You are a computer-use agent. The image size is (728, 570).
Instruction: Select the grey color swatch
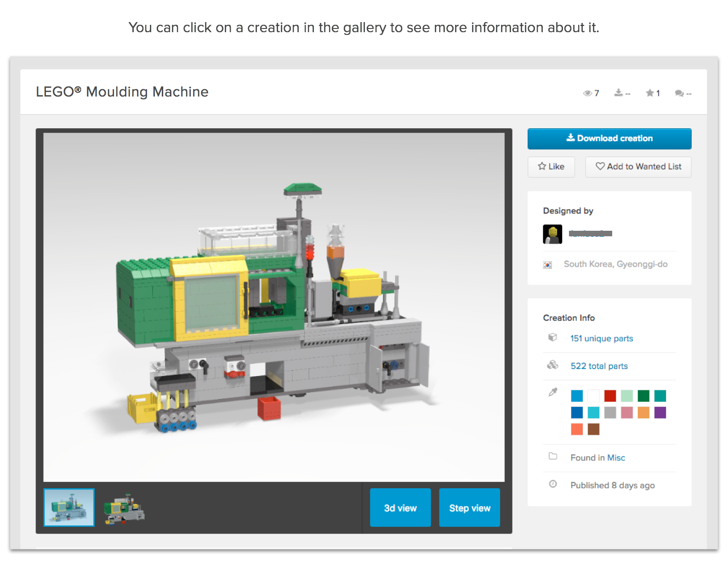click(610, 412)
